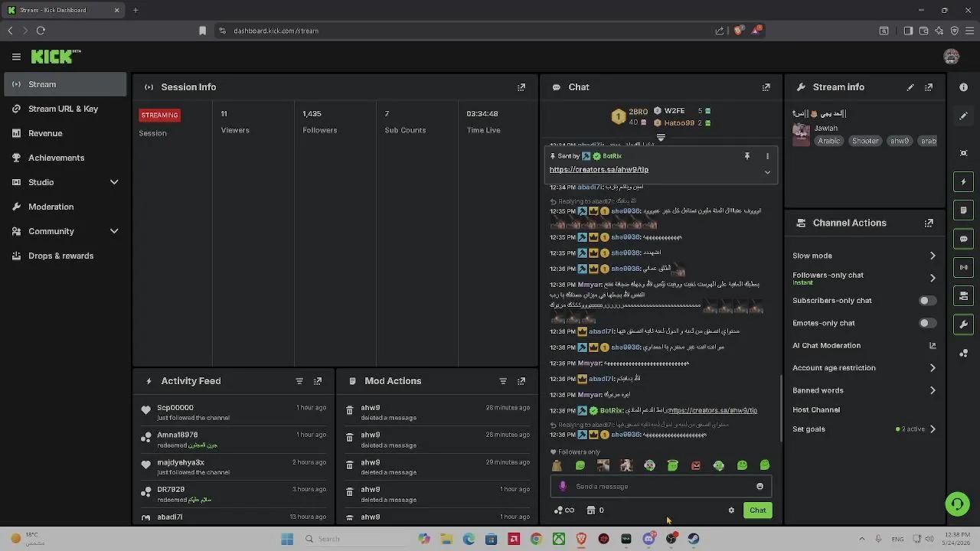Open Stream URL & Key page

65,109
